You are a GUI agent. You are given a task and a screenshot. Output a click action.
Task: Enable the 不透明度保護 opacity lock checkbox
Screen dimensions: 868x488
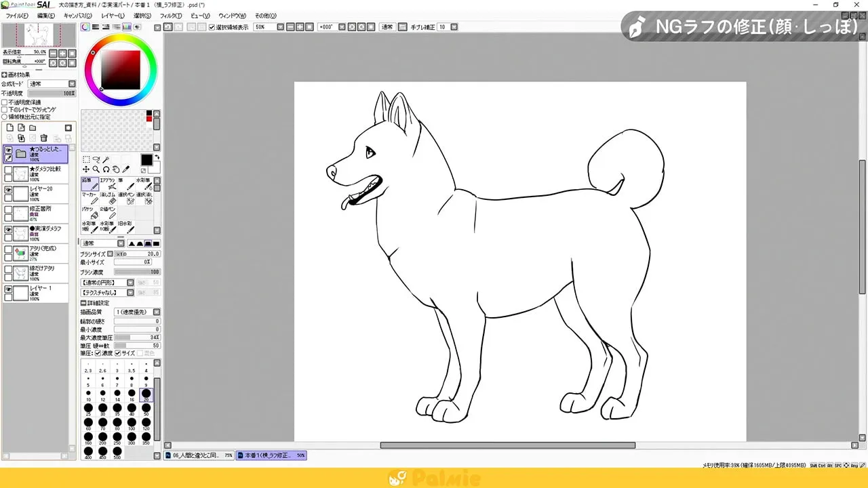tap(4, 102)
